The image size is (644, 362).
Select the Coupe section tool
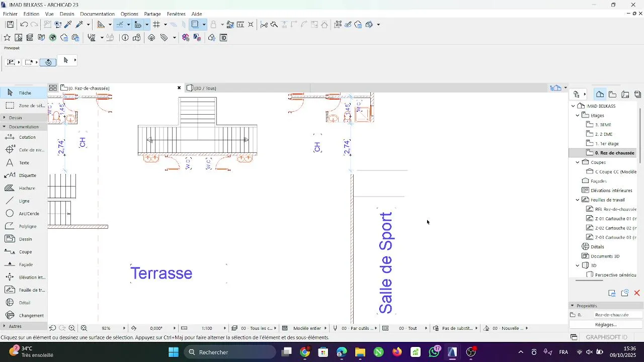[x=24, y=252]
